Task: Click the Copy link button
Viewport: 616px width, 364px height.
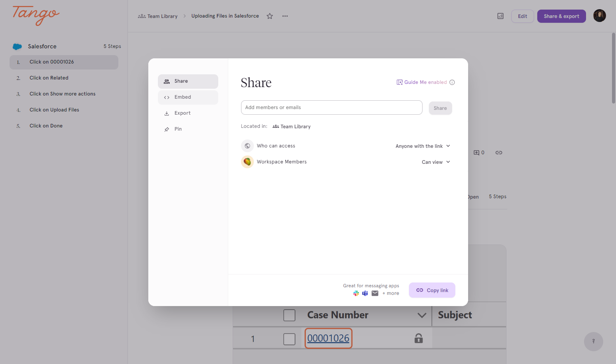Action: click(432, 290)
